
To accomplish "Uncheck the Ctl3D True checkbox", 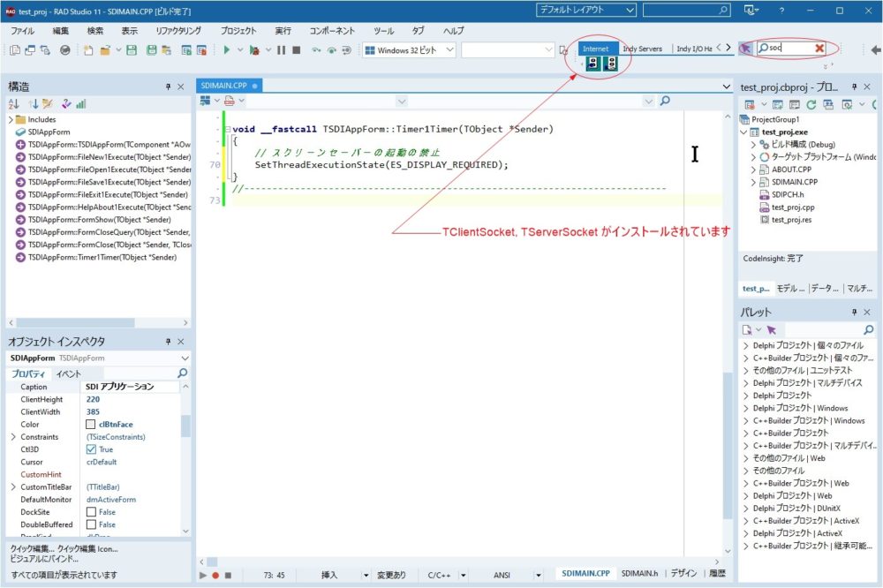I will (x=91, y=449).
